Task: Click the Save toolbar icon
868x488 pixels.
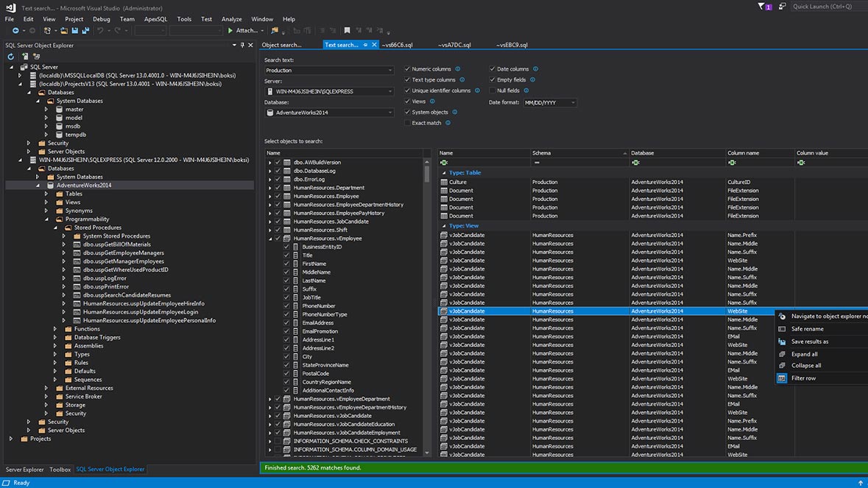Action: click(x=75, y=30)
